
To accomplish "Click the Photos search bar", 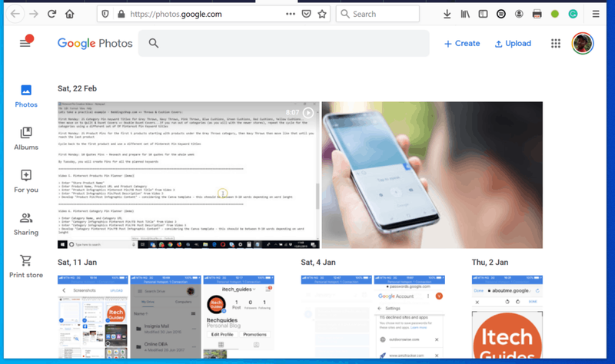I will point(284,43).
